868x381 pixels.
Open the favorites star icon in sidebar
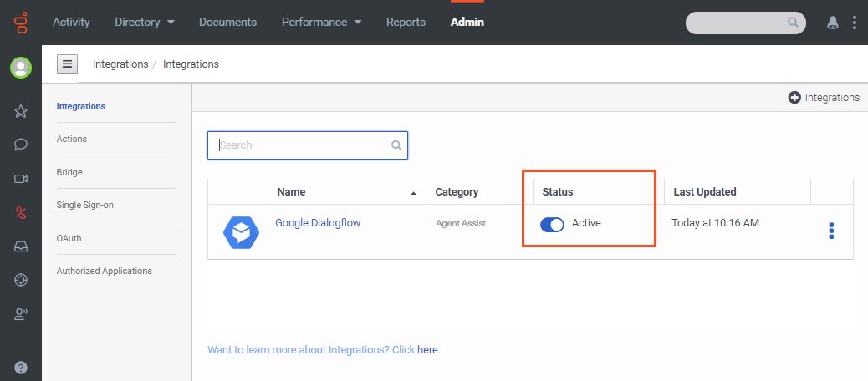click(20, 111)
